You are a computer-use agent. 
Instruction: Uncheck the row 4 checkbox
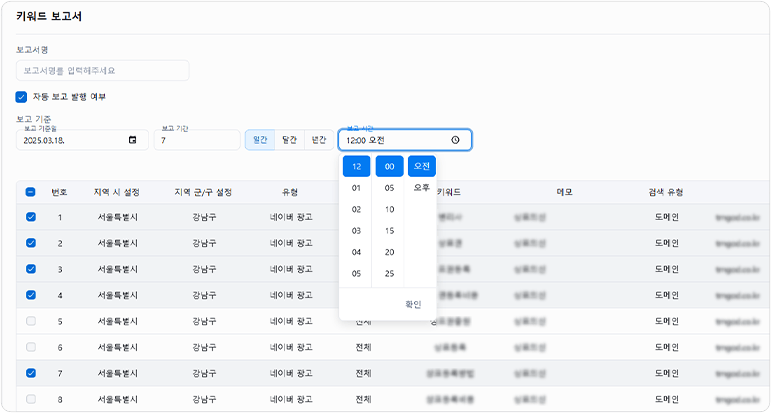[30, 295]
